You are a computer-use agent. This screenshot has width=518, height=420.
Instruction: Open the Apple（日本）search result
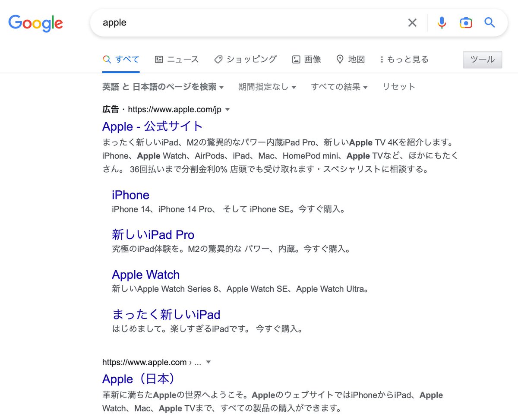coord(139,379)
